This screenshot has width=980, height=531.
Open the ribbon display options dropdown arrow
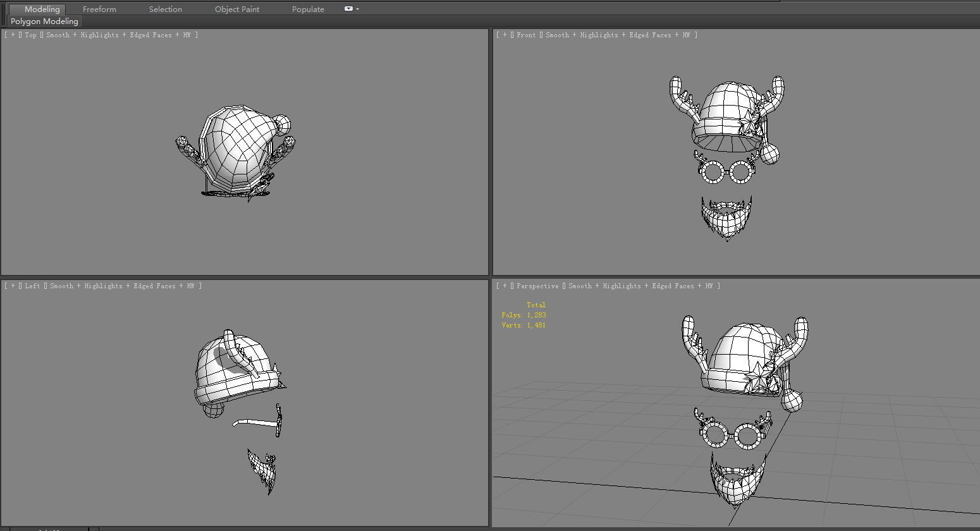point(358,9)
